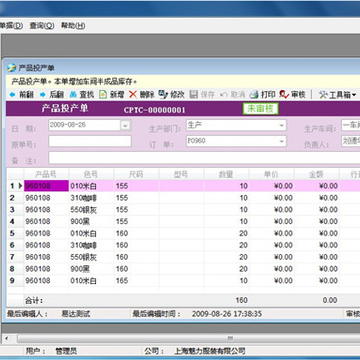The height and width of the screenshot is (360, 360).
Task: Click the greyed 保存 save button
Action: tap(202, 95)
